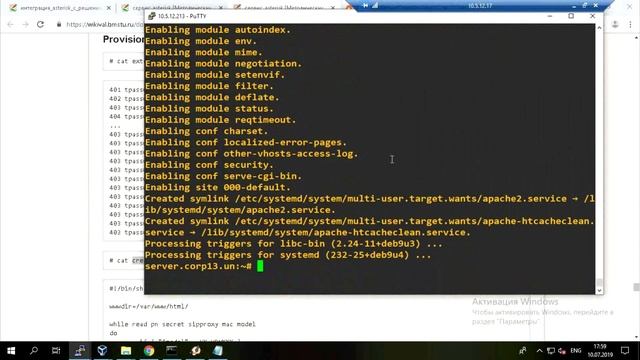The height and width of the screenshot is (360, 640).
Task: Switch to the third browser tab
Action: pos(284,8)
